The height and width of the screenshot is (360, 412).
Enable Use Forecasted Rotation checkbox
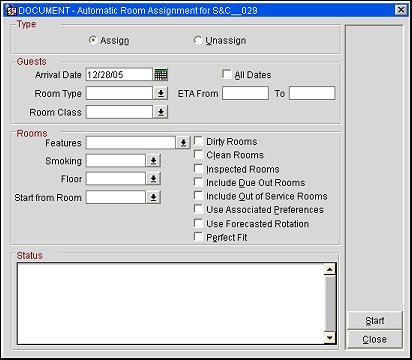[198, 223]
